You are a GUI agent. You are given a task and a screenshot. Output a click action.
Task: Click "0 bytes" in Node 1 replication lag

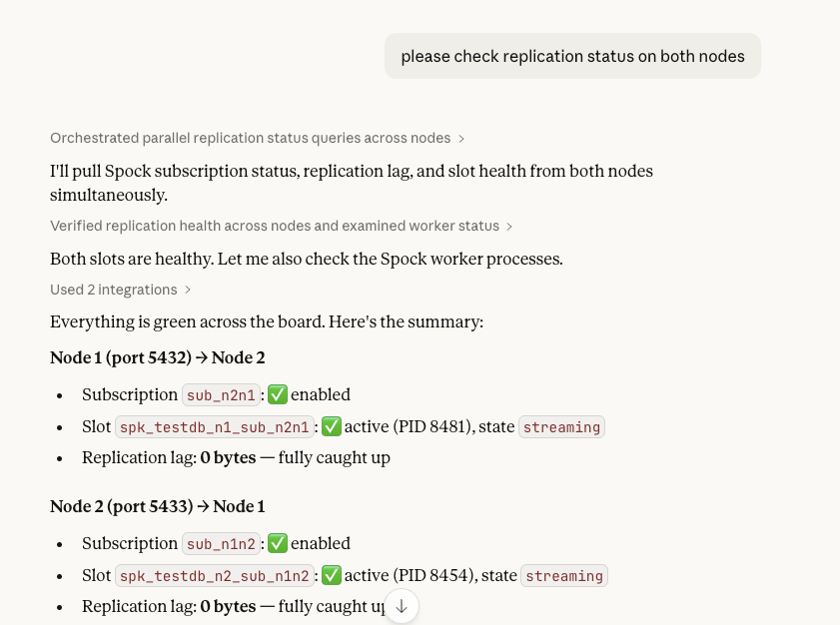pyautogui.click(x=228, y=458)
